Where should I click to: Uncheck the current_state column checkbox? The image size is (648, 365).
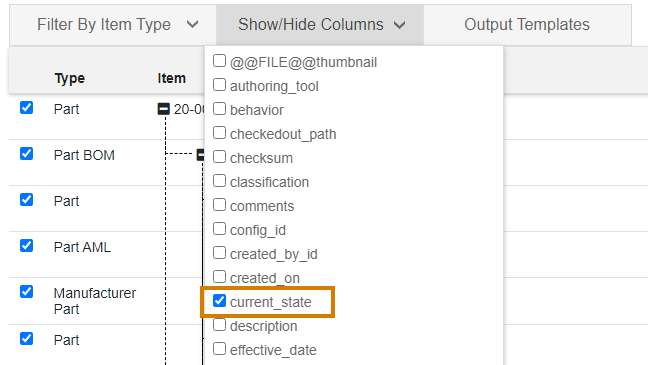[219, 301]
